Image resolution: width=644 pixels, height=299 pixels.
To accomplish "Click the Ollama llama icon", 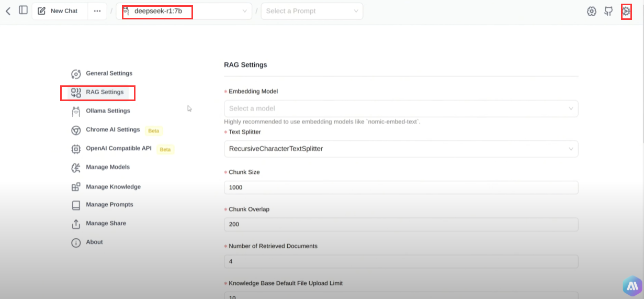I will tap(76, 112).
